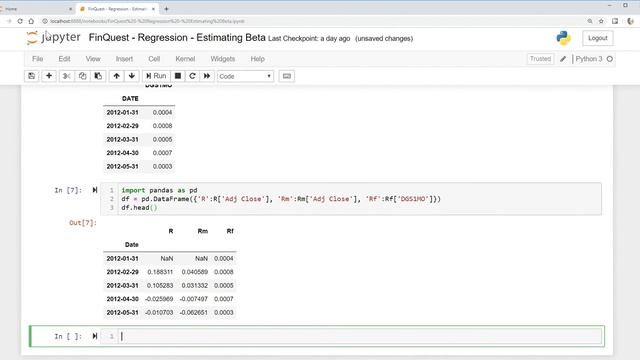Click the Python logo icon
640x360 pixels.
[x=563, y=38]
